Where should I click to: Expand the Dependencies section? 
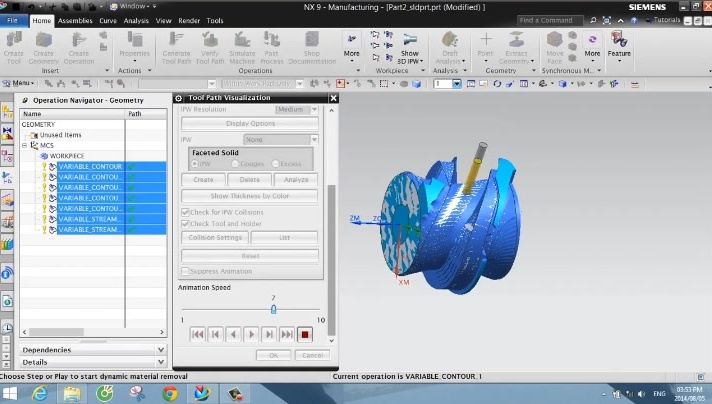pyautogui.click(x=93, y=350)
